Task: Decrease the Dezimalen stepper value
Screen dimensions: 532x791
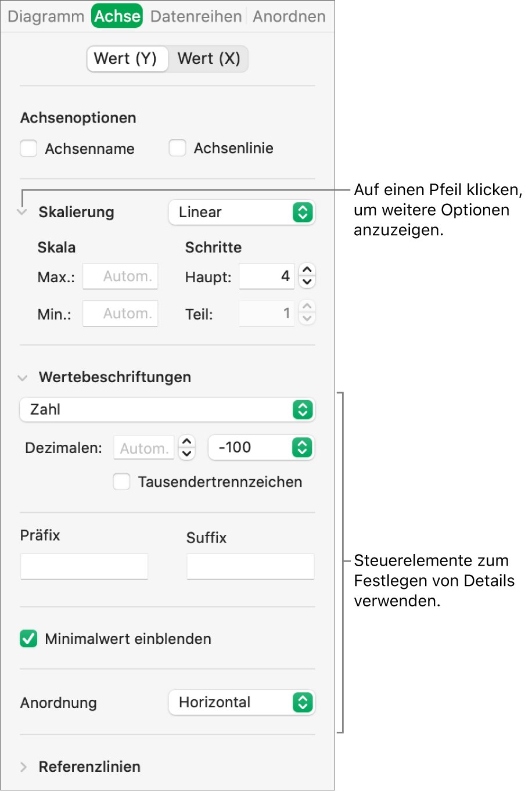Action: tap(186, 454)
